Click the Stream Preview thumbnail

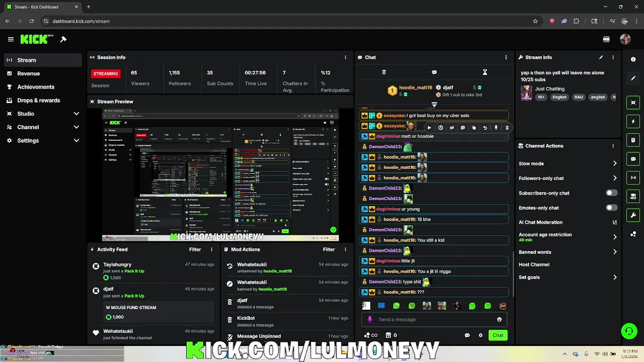[220, 174]
